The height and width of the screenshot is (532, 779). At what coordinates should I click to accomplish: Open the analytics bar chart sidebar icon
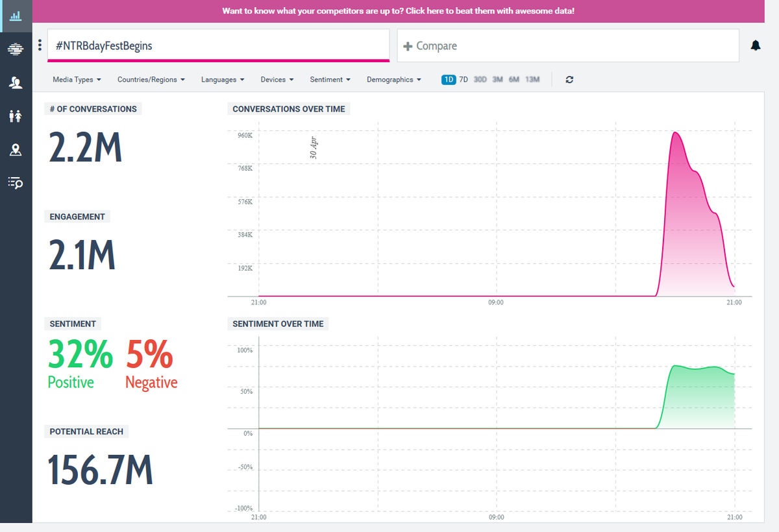click(16, 16)
